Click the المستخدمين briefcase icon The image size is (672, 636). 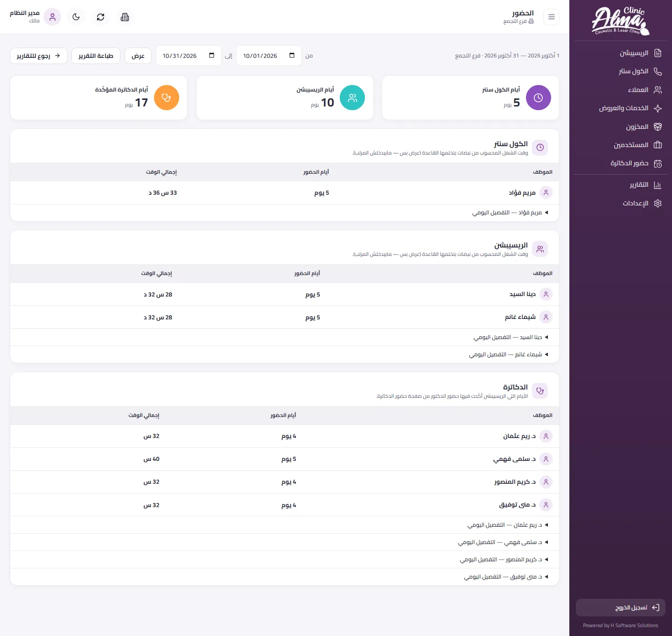click(658, 145)
